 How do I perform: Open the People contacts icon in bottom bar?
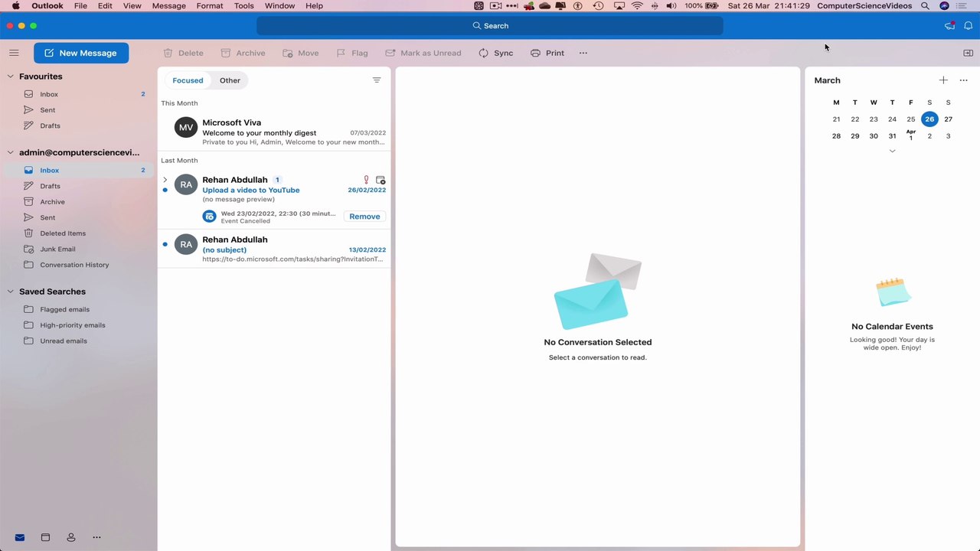(71, 537)
